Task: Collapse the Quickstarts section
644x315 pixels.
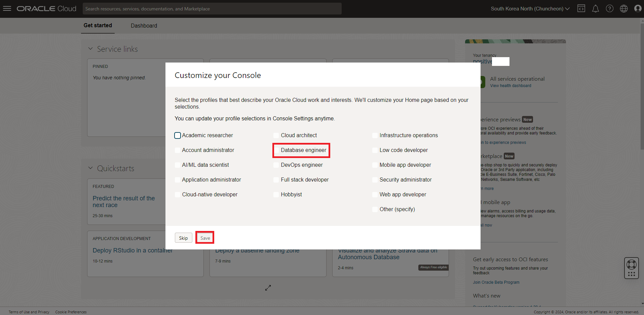Action: tap(90, 168)
